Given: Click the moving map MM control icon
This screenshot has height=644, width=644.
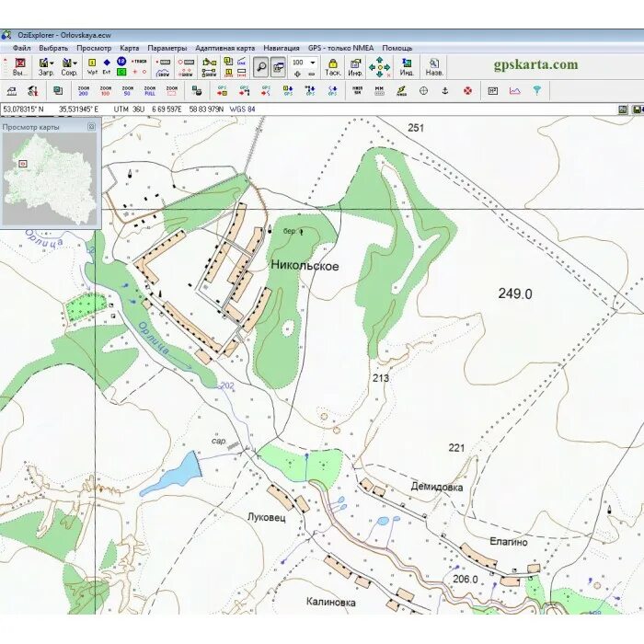Looking at the screenshot, I should pyautogui.click(x=379, y=91).
